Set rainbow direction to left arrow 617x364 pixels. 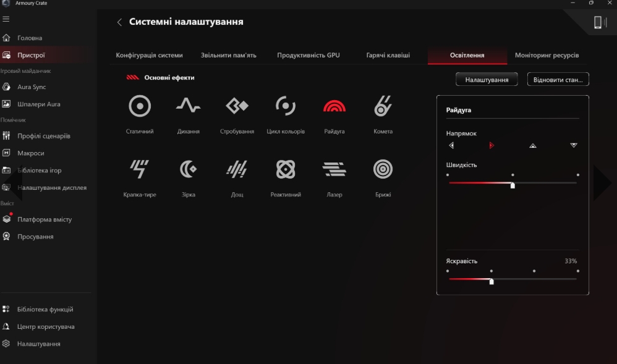click(451, 146)
